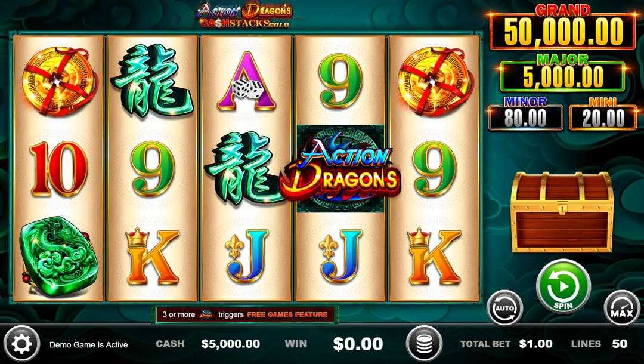Screen dimensions: 644x364
Task: Click the Lines 50 indicator
Action: click(x=599, y=344)
